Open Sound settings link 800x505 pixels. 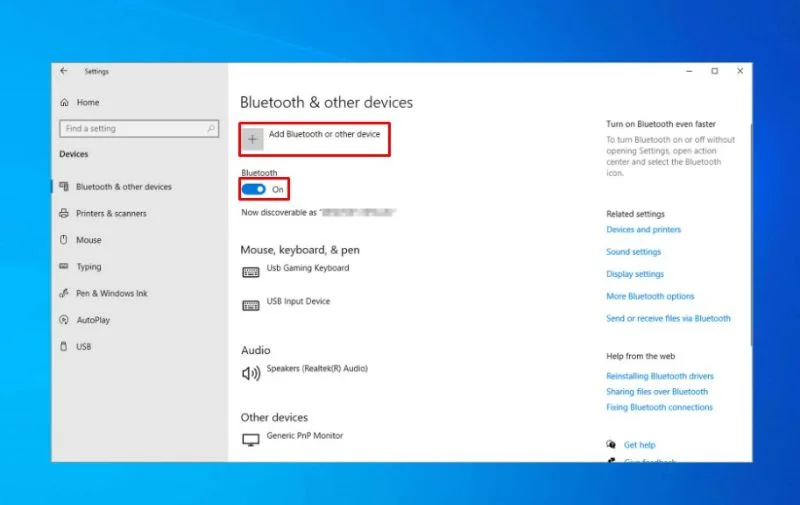[633, 252]
